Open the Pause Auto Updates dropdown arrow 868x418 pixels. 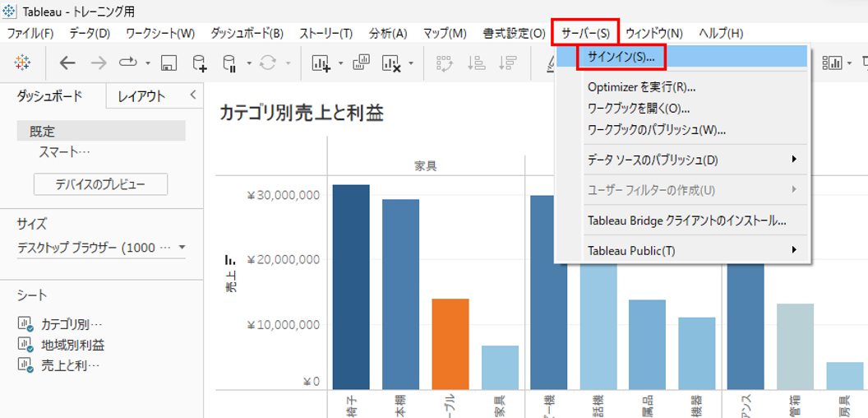point(249,63)
